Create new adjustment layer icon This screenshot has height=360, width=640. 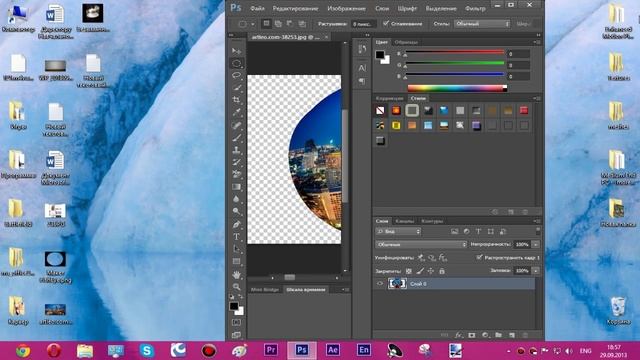point(485,335)
